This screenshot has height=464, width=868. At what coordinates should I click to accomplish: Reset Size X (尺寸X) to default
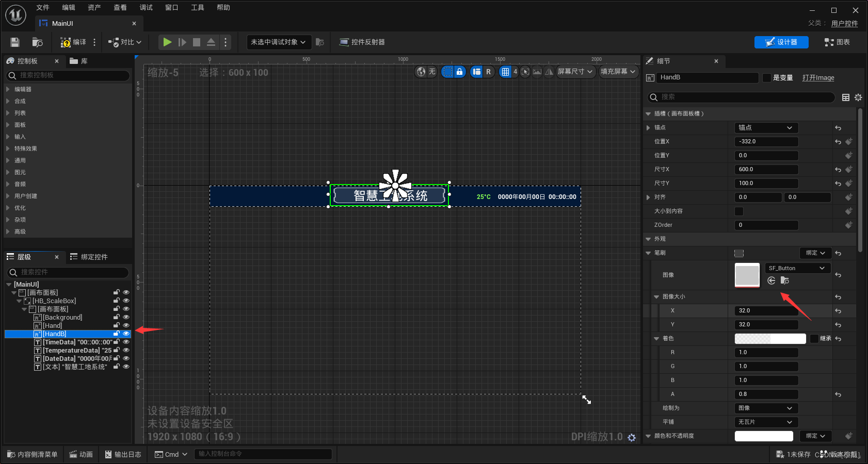click(x=838, y=170)
